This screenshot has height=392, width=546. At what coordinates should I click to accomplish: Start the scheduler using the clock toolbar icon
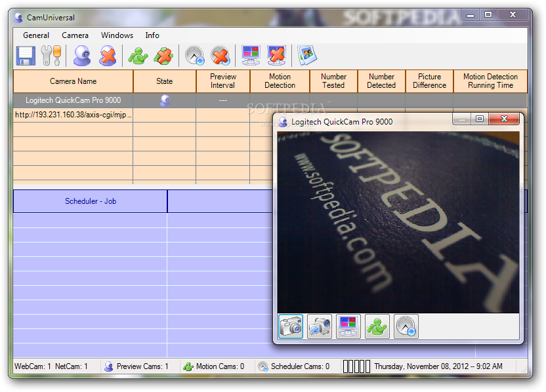point(195,56)
